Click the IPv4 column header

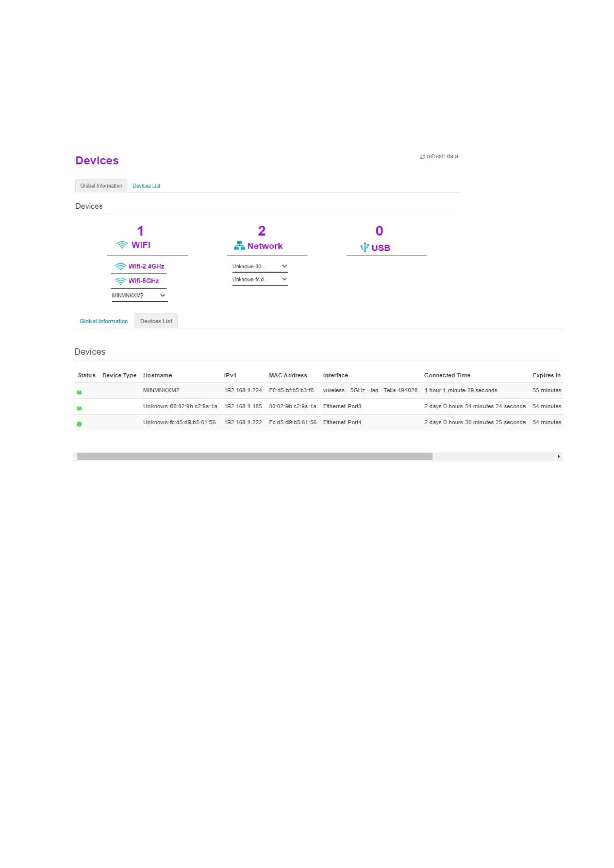point(230,375)
